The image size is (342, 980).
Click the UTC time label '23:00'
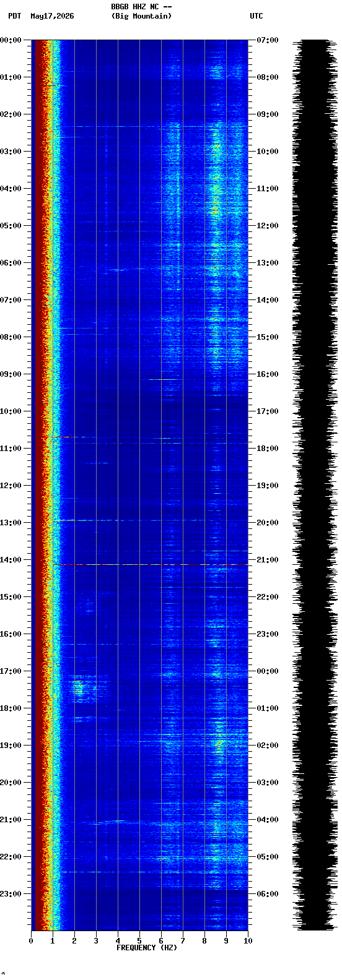pos(268,634)
